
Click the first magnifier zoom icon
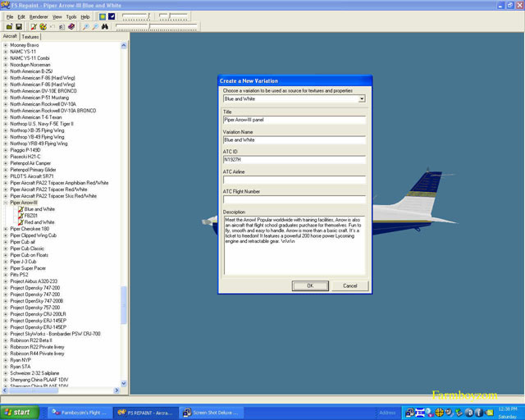pyautogui.click(x=85, y=26)
